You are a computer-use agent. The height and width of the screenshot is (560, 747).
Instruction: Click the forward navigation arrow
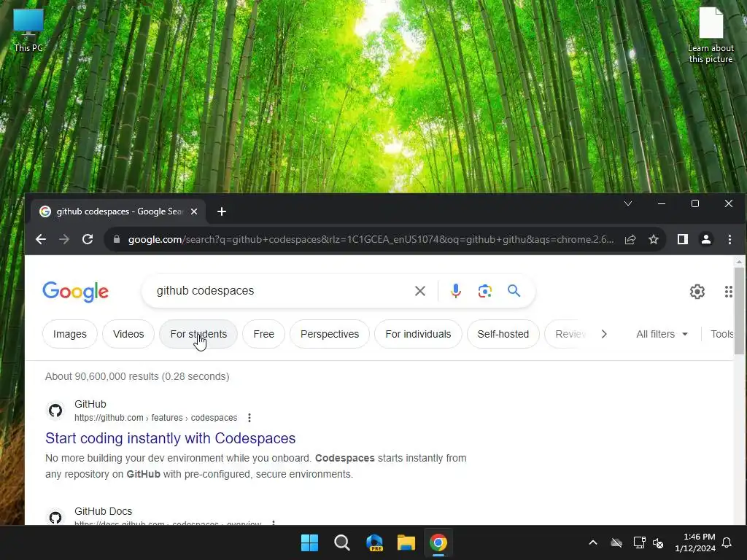pos(64,239)
